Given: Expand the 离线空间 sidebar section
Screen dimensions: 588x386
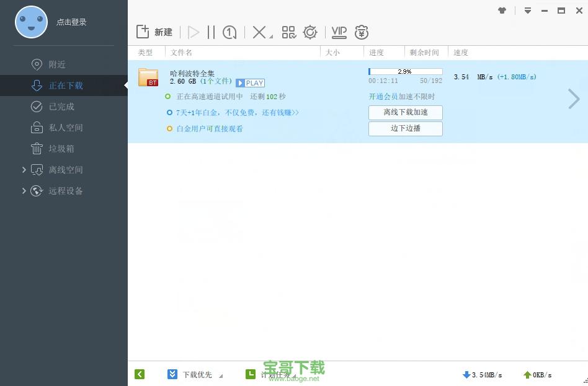Looking at the screenshot, I should point(24,169).
